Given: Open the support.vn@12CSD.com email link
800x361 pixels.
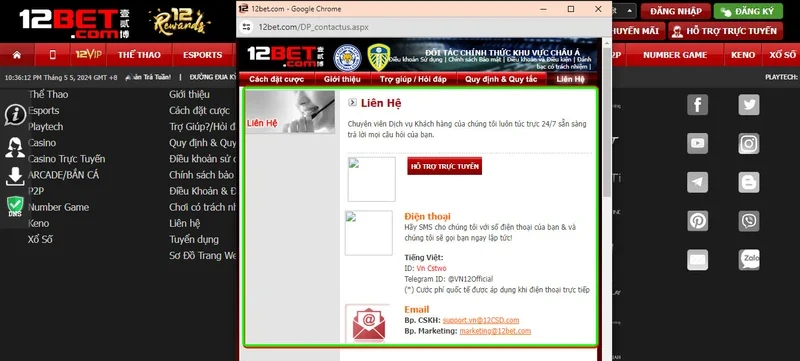Looking at the screenshot, I should click(x=481, y=320).
